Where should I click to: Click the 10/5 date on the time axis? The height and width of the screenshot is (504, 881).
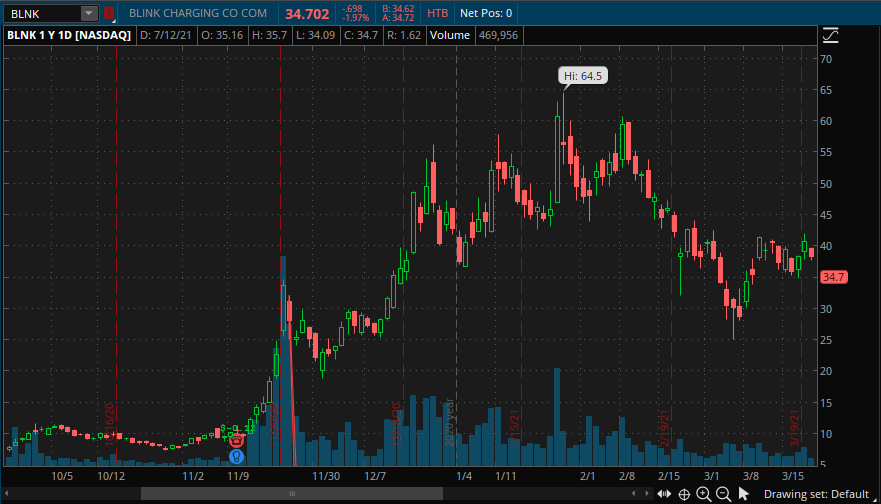(62, 476)
